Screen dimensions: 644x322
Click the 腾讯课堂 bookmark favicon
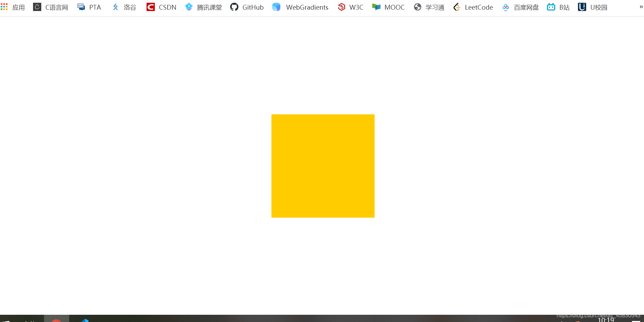point(189,7)
